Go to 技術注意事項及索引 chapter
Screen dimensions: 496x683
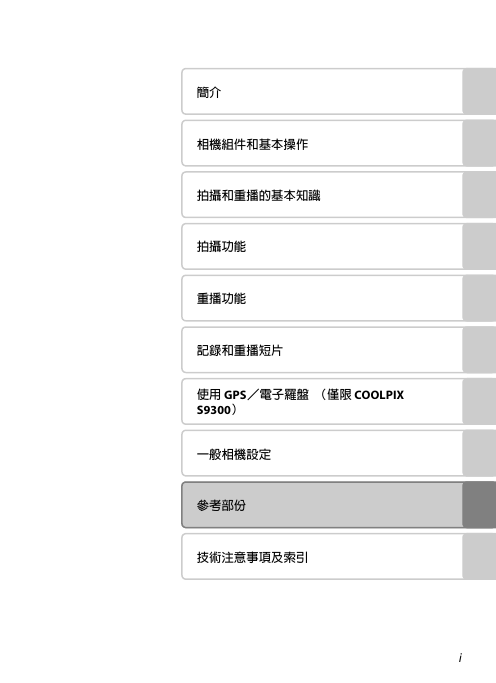pyautogui.click(x=322, y=557)
